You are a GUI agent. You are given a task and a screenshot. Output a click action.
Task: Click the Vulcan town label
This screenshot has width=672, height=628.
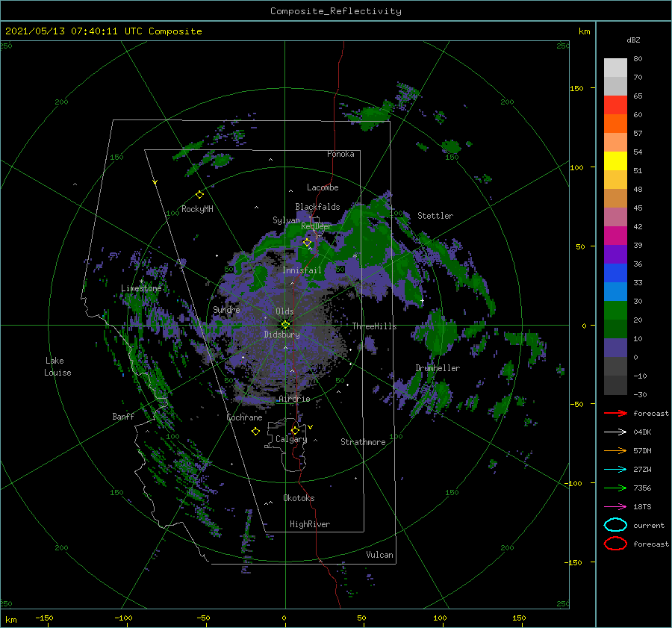[380, 555]
